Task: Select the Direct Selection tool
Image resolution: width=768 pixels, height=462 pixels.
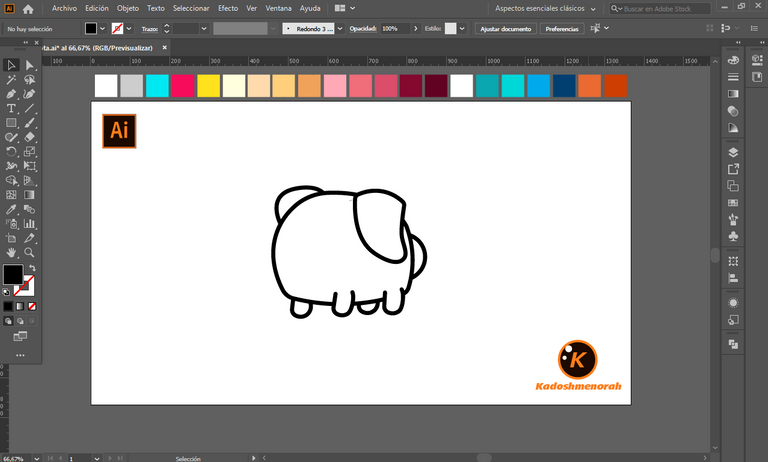Action: point(29,65)
